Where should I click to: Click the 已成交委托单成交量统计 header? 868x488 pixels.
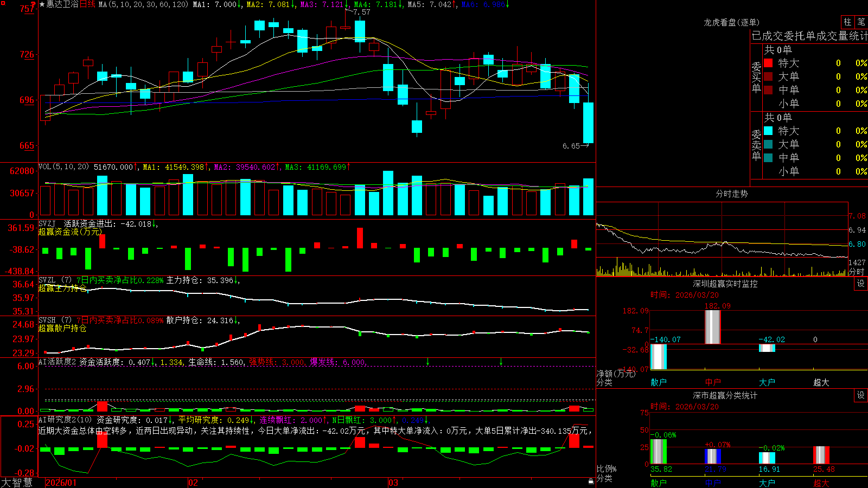click(809, 36)
